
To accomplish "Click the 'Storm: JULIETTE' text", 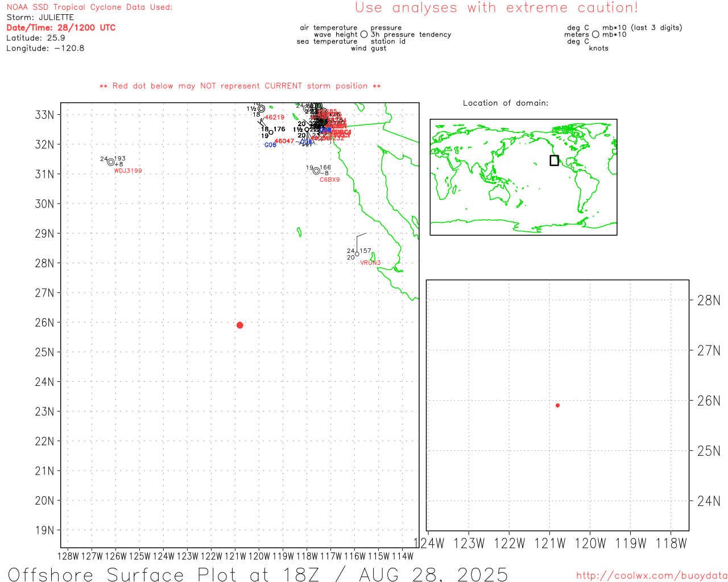I will point(40,18).
